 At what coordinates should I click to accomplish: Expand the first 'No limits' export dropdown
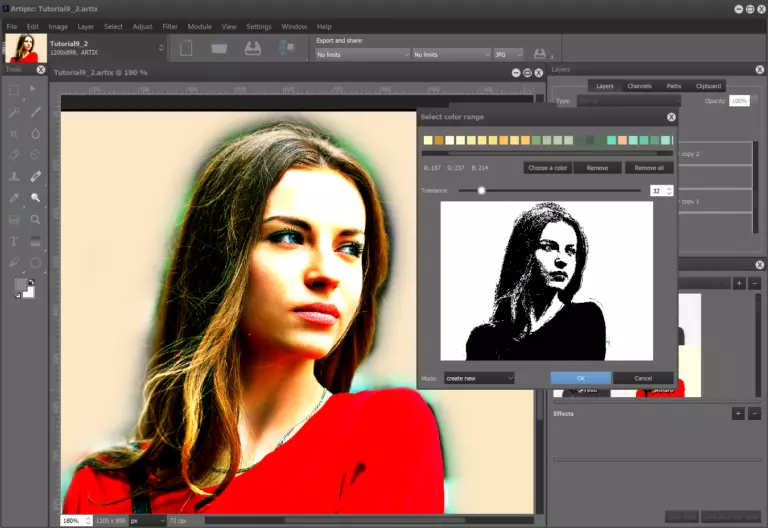point(362,54)
